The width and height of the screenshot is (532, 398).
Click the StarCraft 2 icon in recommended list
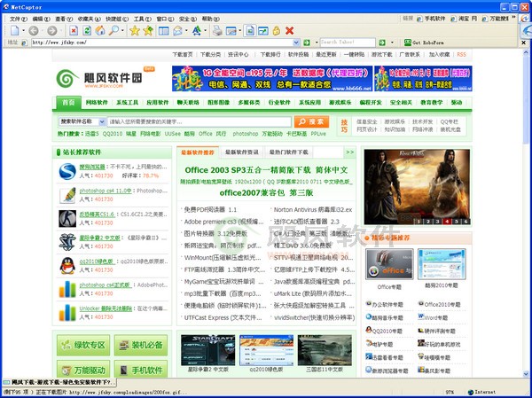[67, 242]
